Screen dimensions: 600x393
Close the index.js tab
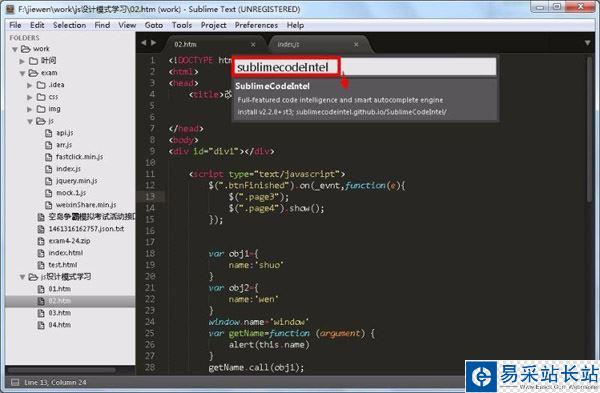(356, 45)
